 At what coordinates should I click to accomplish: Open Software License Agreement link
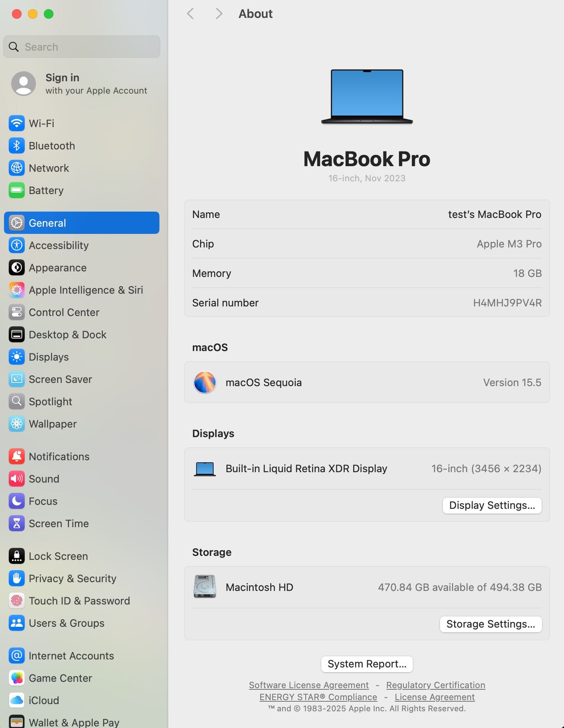(309, 685)
